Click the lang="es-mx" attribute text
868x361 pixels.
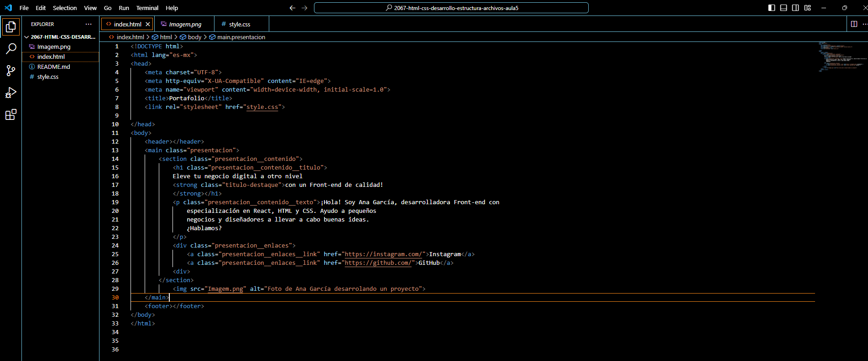tap(173, 55)
